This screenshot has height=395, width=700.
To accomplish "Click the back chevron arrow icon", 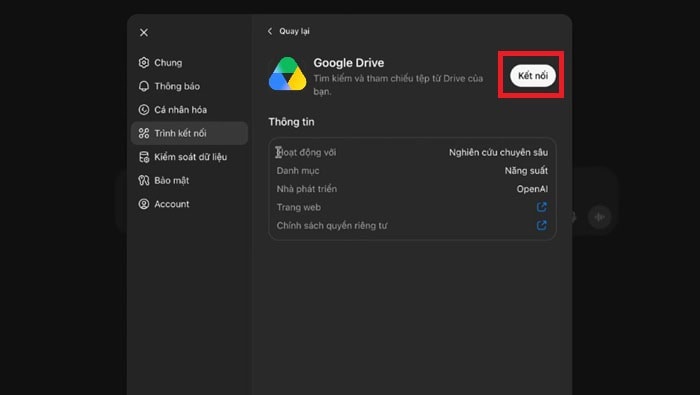I will [270, 31].
